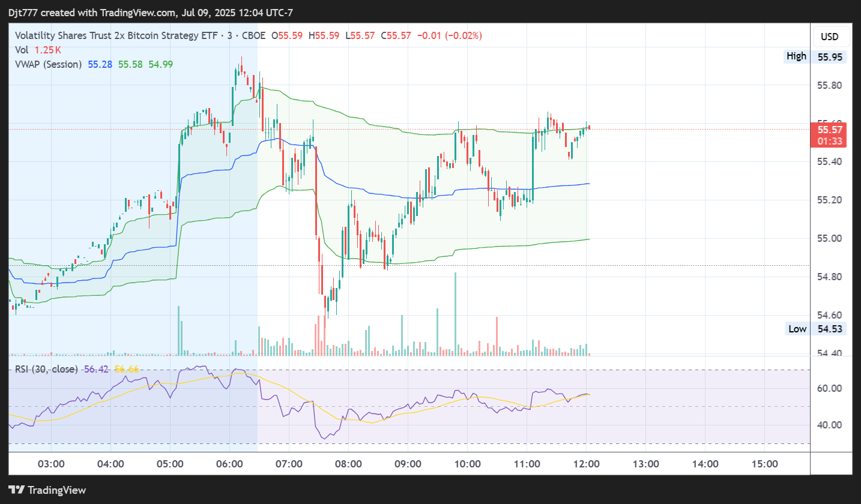This screenshot has height=504, width=861.
Task: Click the Low price tag 54.53
Action: 816,329
